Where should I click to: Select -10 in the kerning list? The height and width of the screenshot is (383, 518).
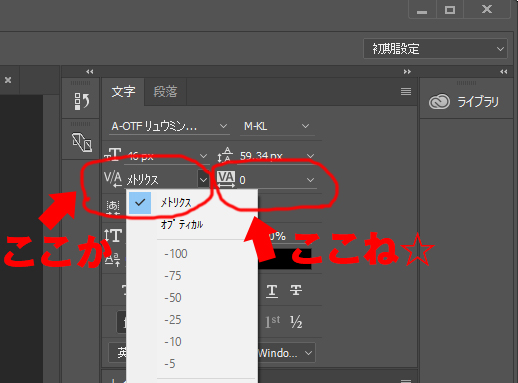(x=192, y=342)
